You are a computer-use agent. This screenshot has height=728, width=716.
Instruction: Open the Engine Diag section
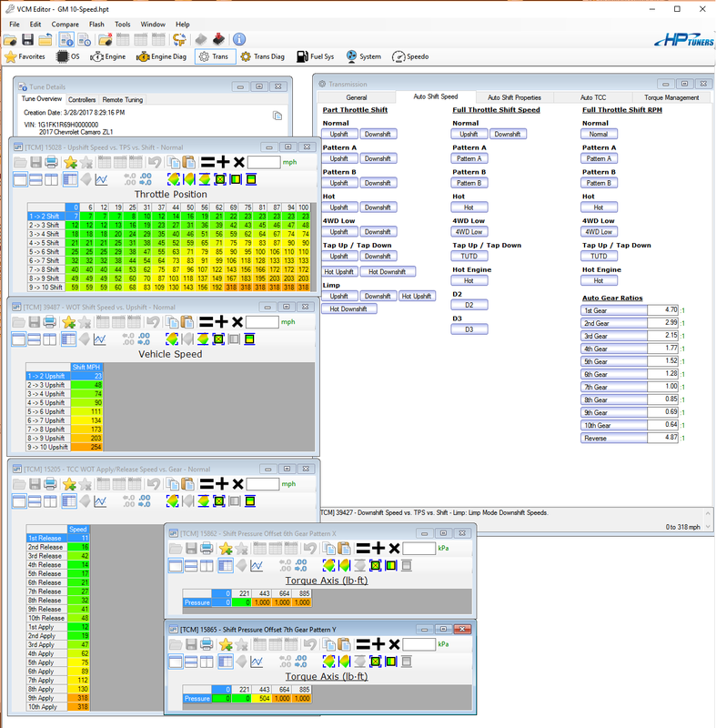click(x=161, y=56)
